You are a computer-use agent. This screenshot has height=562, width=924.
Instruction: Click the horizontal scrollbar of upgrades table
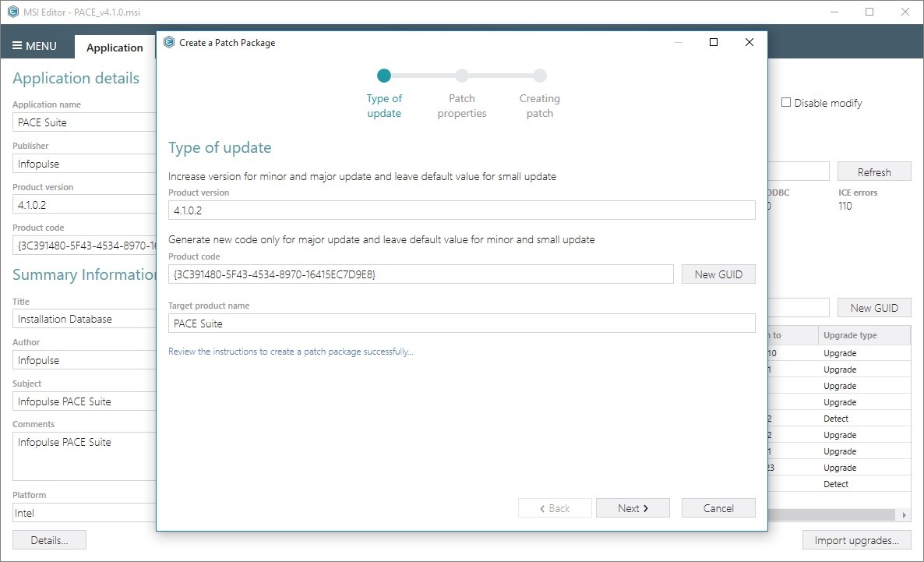pyautogui.click(x=831, y=514)
